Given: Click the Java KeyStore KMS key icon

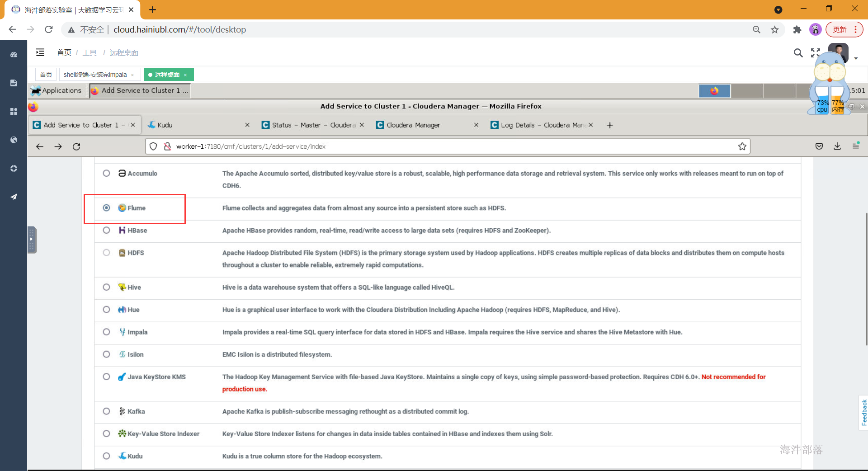Looking at the screenshot, I should (x=122, y=377).
